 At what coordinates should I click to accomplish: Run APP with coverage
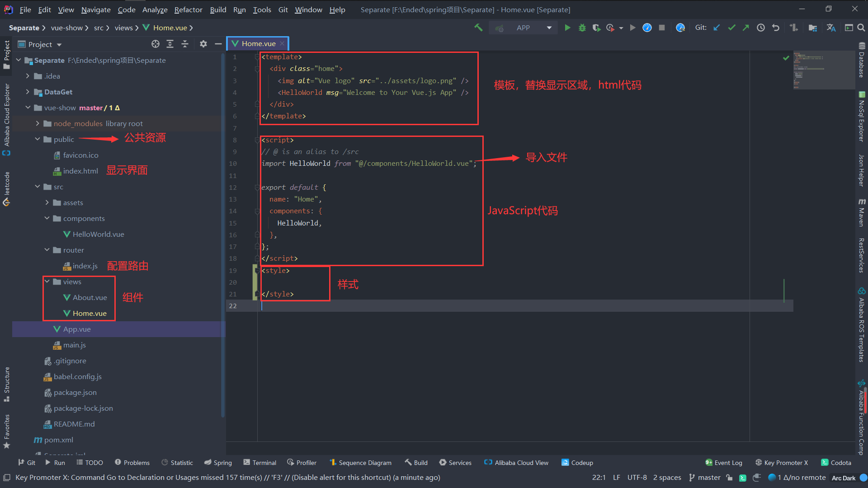point(597,28)
